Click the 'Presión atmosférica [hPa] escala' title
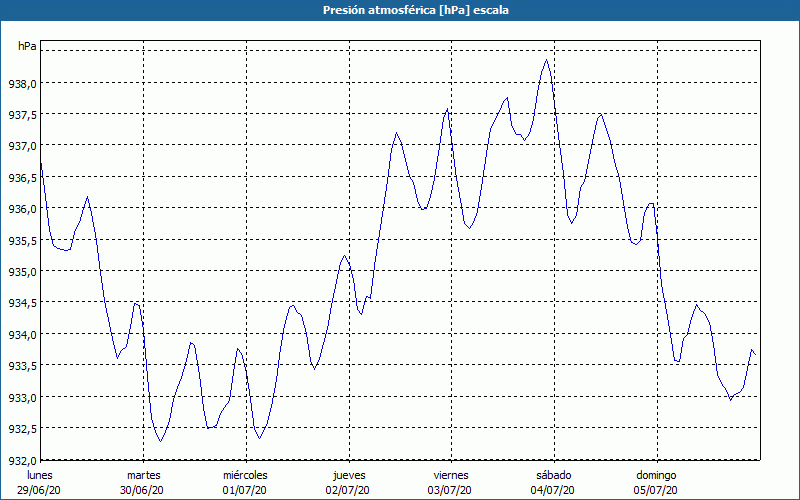800x500 pixels. coord(416,10)
